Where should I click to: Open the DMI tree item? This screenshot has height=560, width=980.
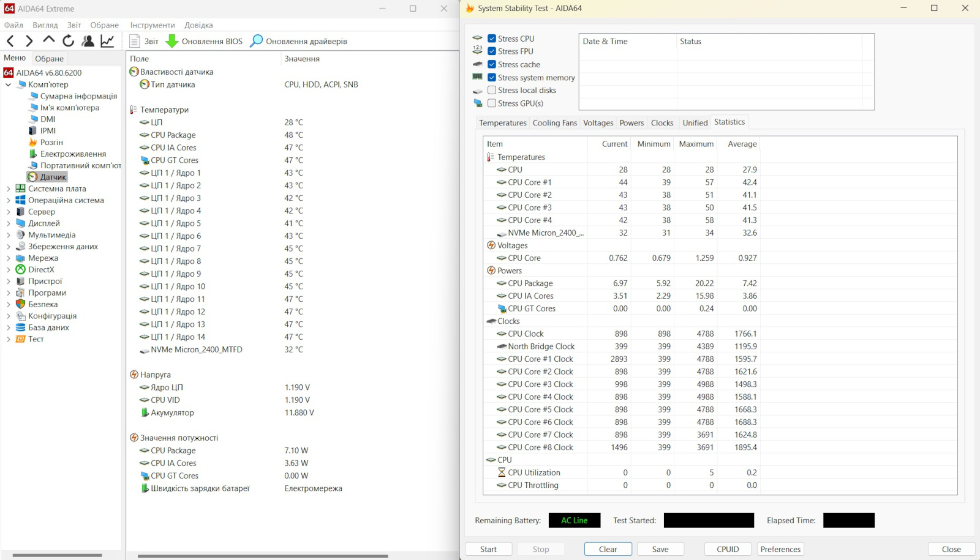48,119
